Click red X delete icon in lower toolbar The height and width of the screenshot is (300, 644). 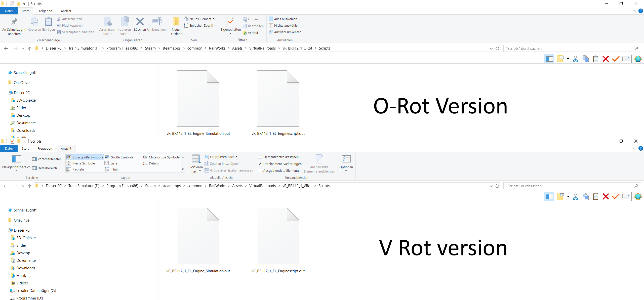pyautogui.click(x=606, y=196)
